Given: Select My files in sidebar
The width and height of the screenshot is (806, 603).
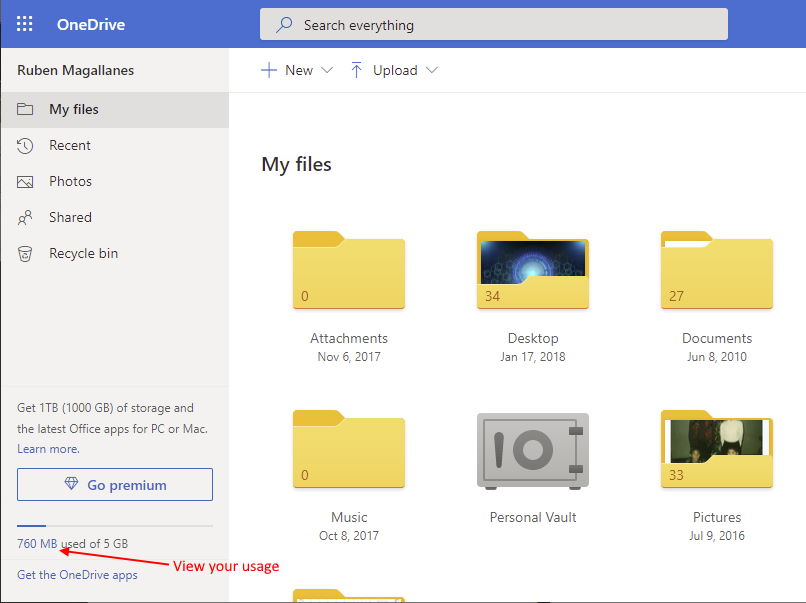Looking at the screenshot, I should coord(115,109).
